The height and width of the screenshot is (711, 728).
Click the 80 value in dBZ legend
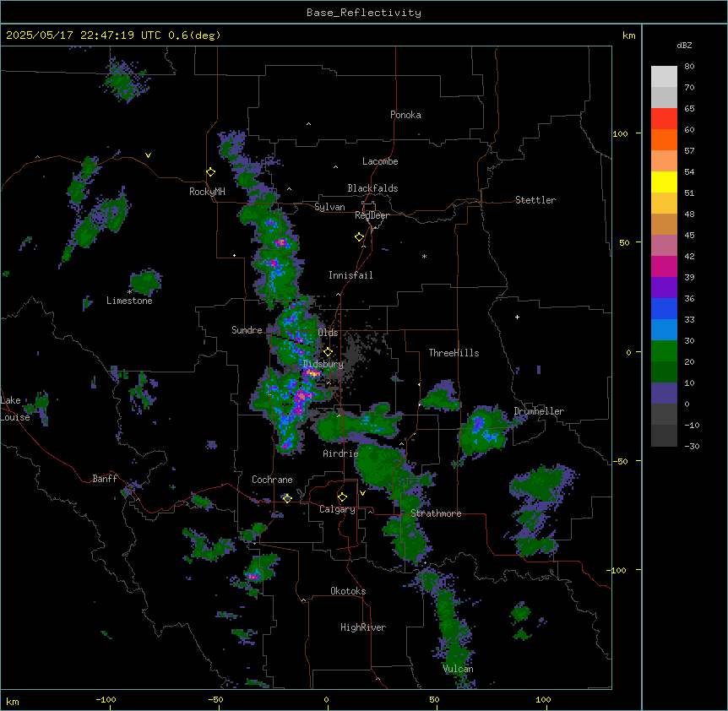(689, 67)
